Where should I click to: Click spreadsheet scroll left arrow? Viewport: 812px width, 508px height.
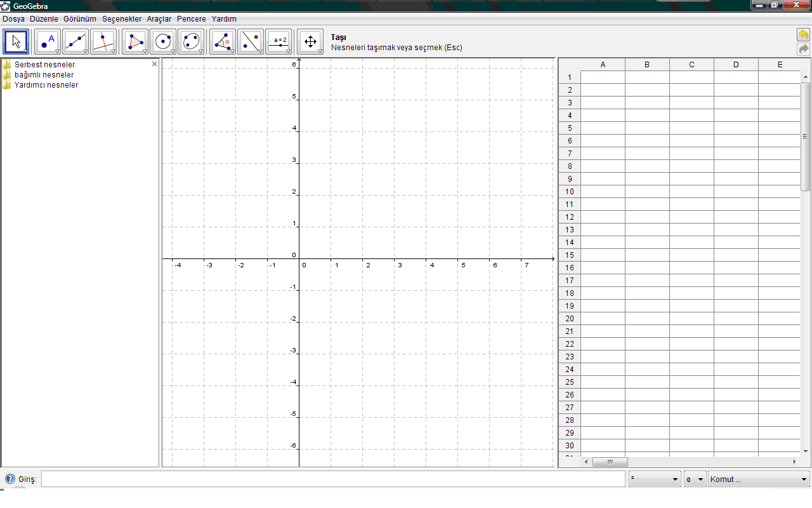pos(586,462)
